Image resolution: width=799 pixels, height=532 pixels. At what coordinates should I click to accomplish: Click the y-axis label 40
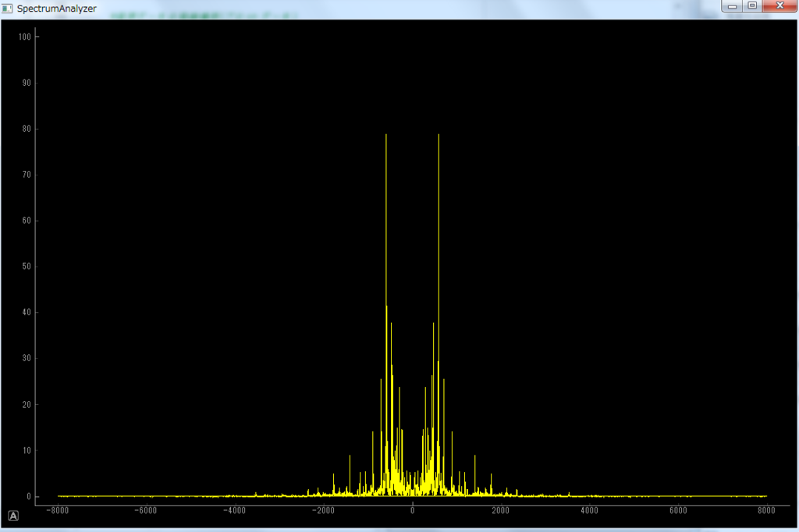[27, 312]
